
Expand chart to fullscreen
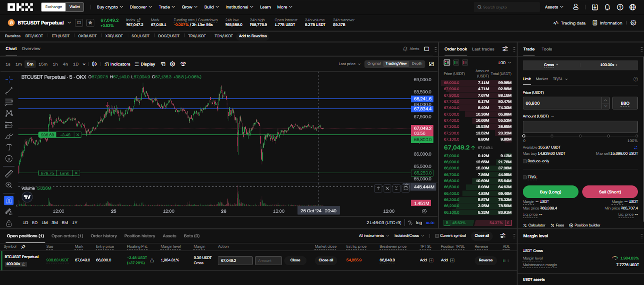point(431,64)
